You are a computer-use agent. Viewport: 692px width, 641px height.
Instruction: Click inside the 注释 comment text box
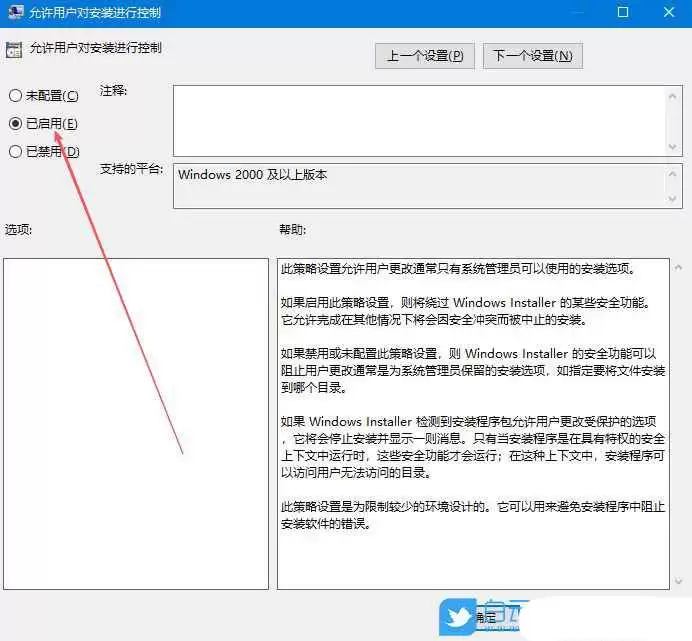click(x=419, y=121)
